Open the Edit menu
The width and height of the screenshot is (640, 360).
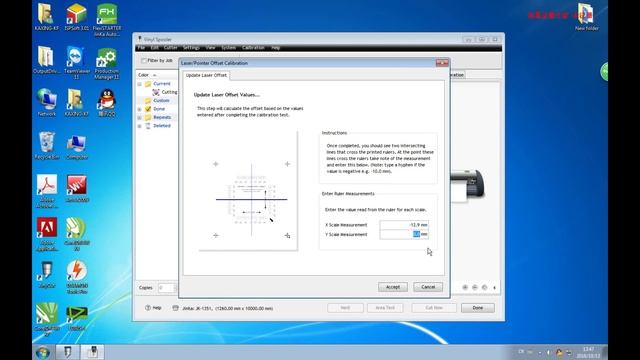(x=154, y=48)
